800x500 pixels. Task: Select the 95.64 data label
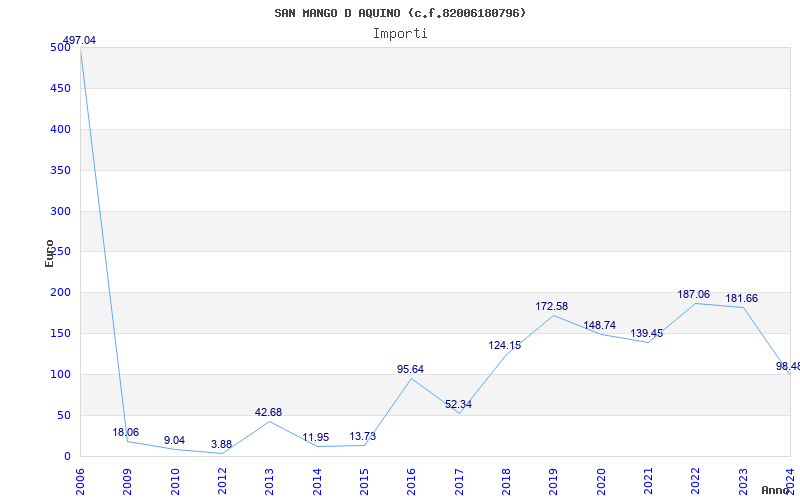[x=410, y=369]
